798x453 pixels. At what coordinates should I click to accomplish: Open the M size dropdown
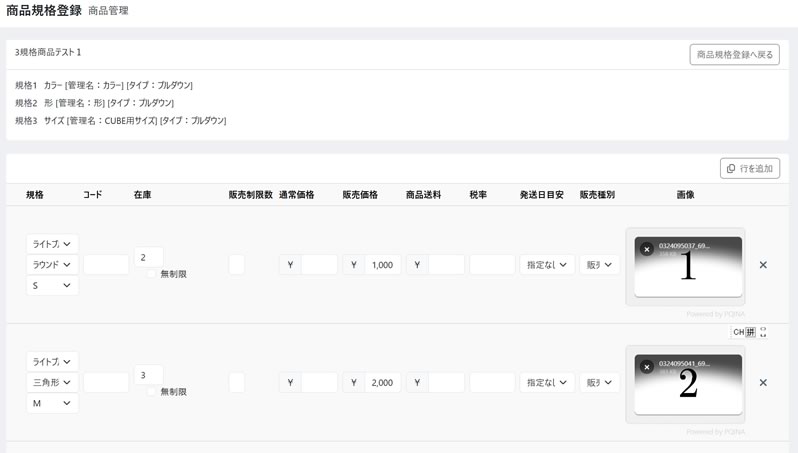52,403
